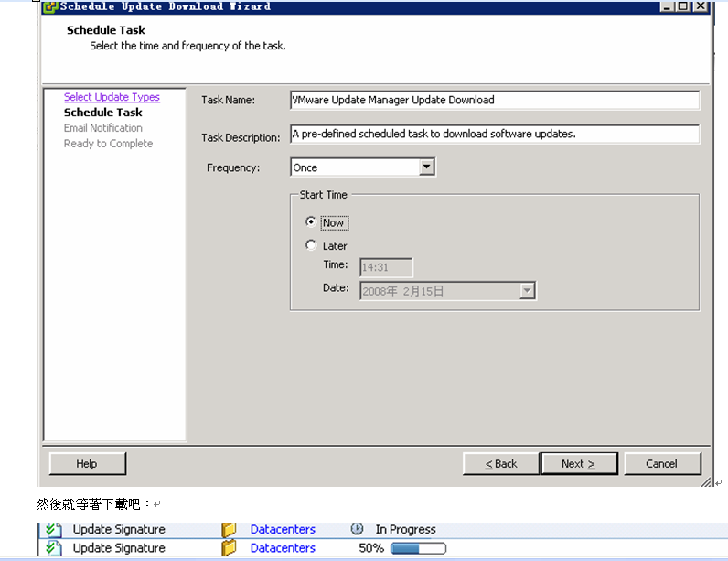Open the Frequency dropdown arrow
Screen dimensions: 728x561
(x=427, y=167)
